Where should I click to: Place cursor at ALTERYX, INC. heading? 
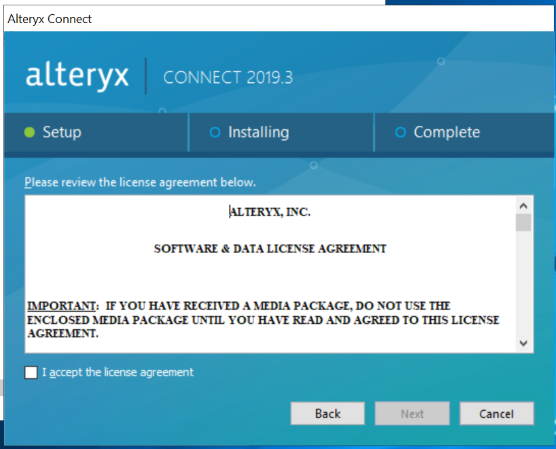(x=270, y=212)
